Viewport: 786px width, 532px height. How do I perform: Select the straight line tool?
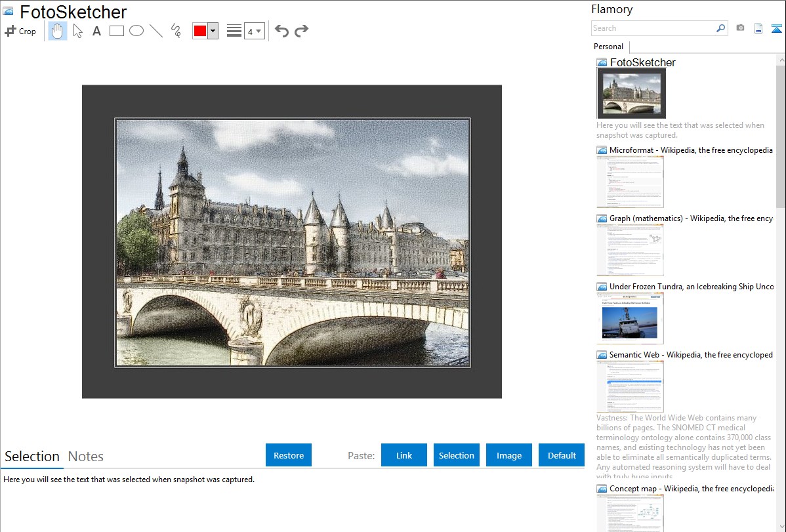[156, 31]
